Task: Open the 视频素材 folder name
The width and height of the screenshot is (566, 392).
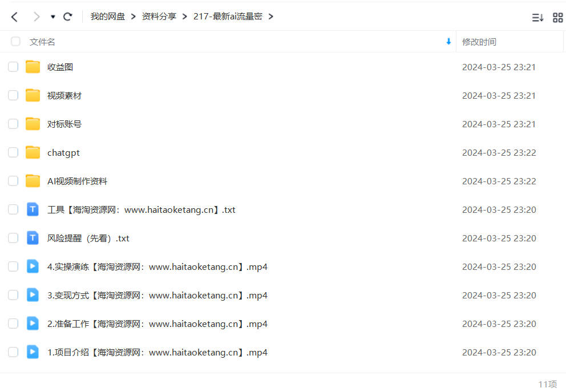Action: pyautogui.click(x=64, y=96)
